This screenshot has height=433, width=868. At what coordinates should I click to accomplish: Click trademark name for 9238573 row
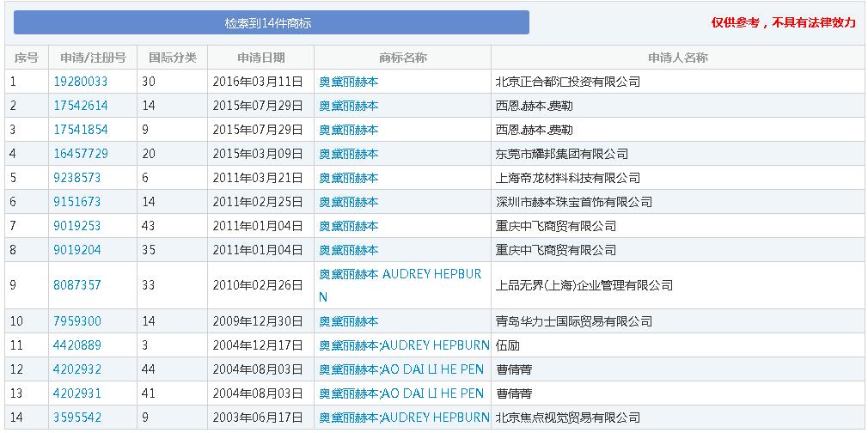click(349, 178)
